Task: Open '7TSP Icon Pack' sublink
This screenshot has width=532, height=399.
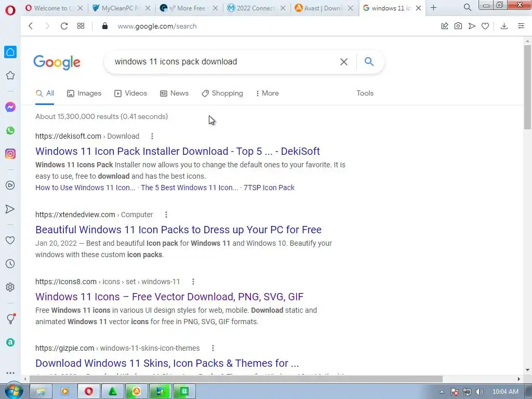Action: pyautogui.click(x=269, y=188)
